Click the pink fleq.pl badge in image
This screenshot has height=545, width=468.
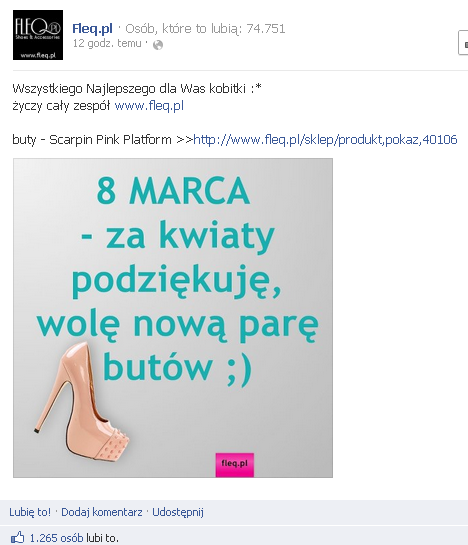(235, 465)
